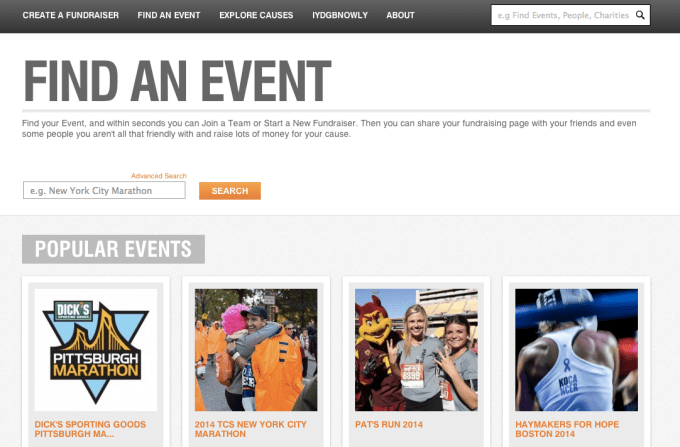The height and width of the screenshot is (447, 680).
Task: Follow Dick's Sporting Goods Pittsburgh Marathon link
Action: (x=90, y=429)
